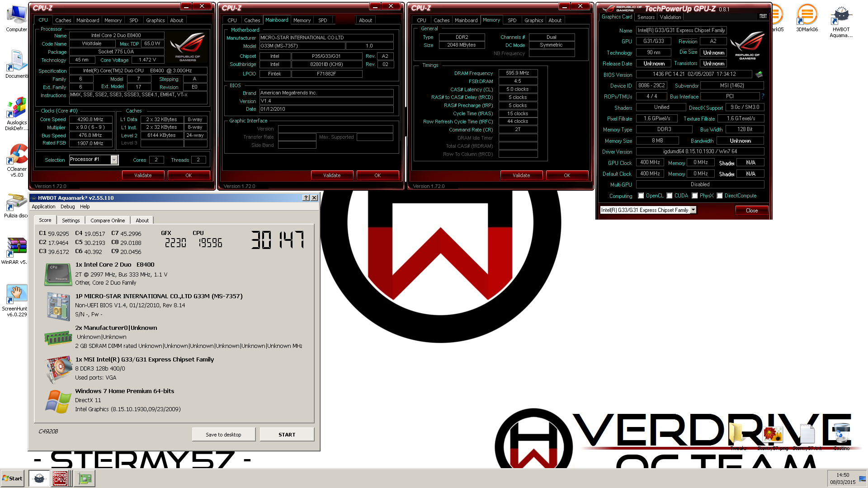The height and width of the screenshot is (488, 868).
Task: Click the Windows Start button
Action: pos(12,479)
